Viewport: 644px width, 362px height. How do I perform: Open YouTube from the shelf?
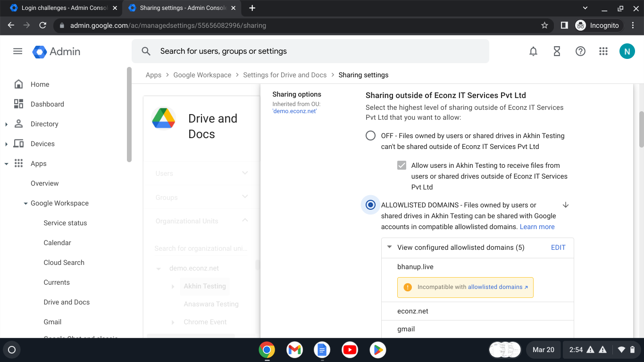(x=350, y=350)
